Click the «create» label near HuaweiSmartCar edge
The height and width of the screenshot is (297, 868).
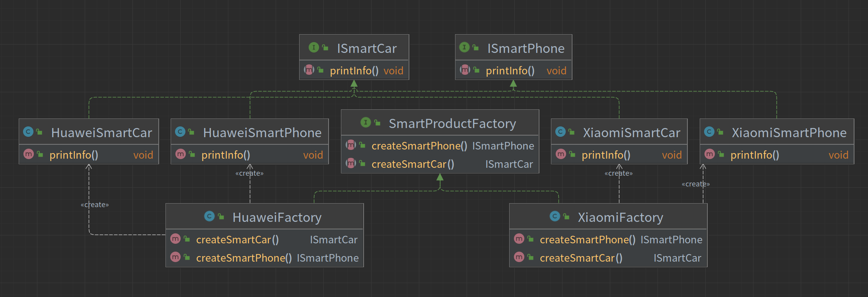[x=95, y=205]
